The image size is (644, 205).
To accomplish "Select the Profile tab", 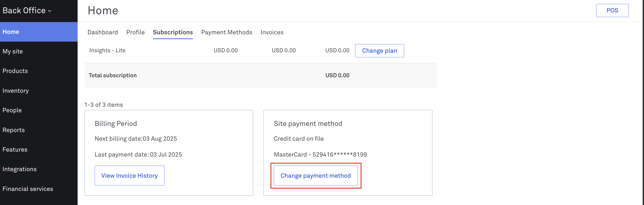I will point(135,32).
